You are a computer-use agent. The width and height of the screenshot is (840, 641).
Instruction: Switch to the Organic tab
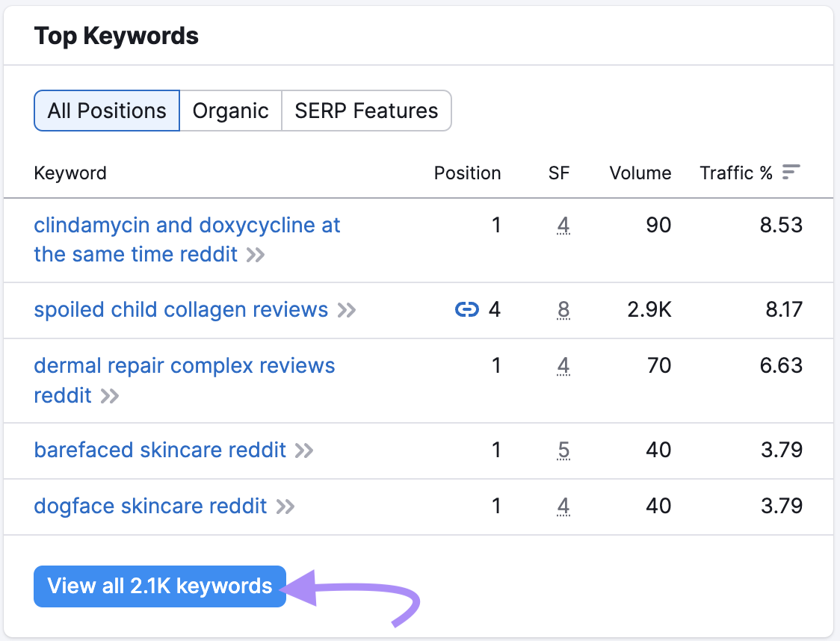coord(230,111)
